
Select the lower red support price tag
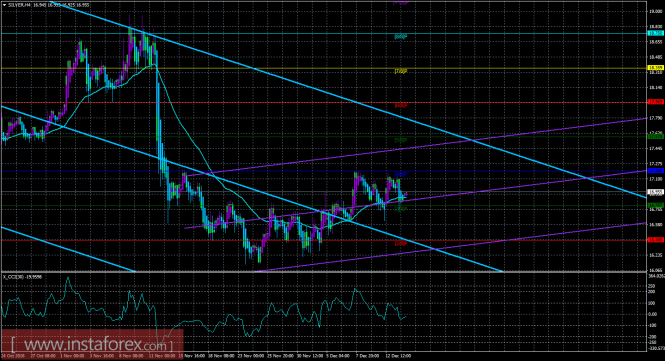[x=656, y=240]
